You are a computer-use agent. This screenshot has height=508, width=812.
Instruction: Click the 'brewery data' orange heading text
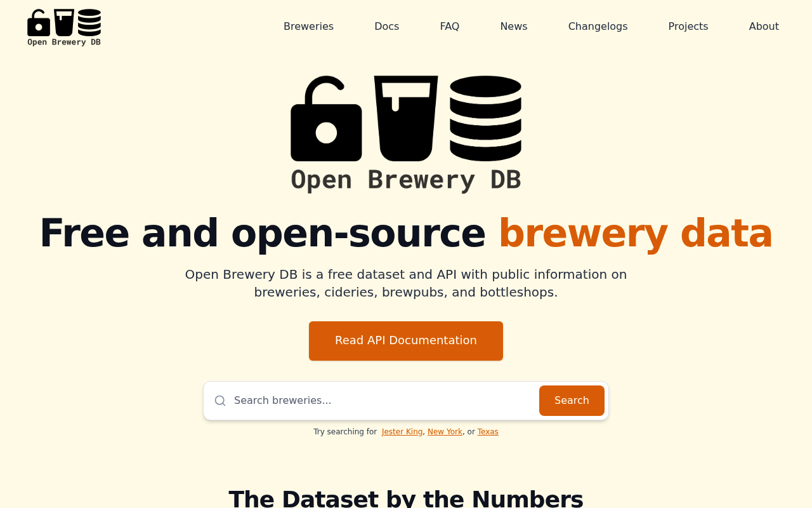pyautogui.click(x=636, y=233)
